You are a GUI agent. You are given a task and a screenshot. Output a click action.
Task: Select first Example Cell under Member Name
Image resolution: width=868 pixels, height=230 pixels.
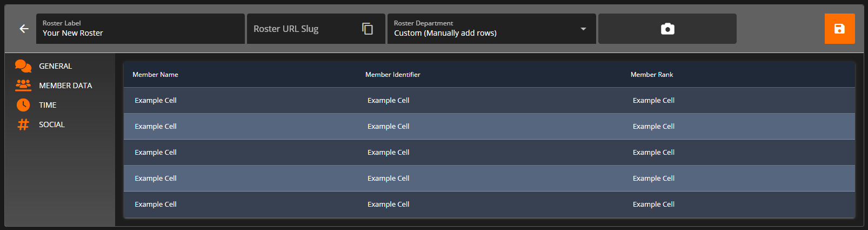pyautogui.click(x=156, y=101)
